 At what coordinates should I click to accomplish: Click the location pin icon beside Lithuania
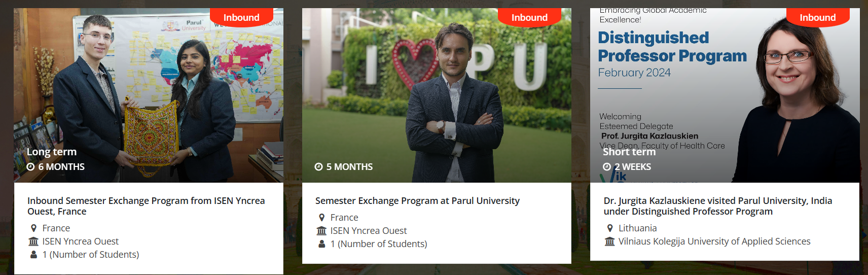pos(610,228)
